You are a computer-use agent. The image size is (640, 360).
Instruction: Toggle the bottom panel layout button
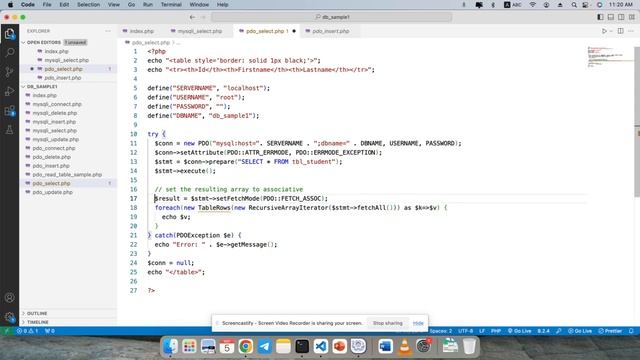click(x=611, y=17)
